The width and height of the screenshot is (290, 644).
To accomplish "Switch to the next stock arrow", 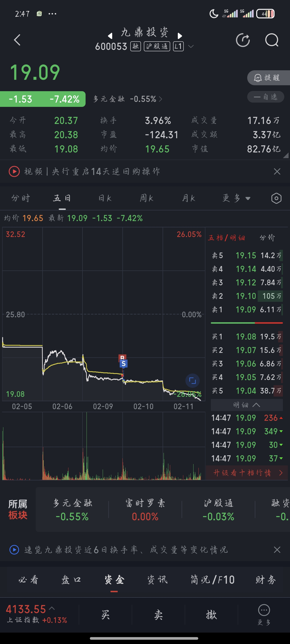I will [180, 36].
